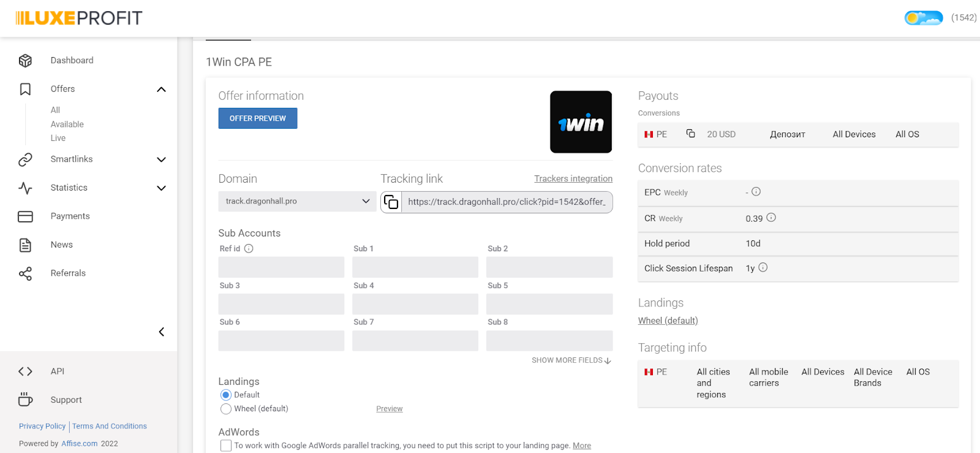The width and height of the screenshot is (980, 453).
Task: Click the Sub 6 input field
Action: (282, 341)
